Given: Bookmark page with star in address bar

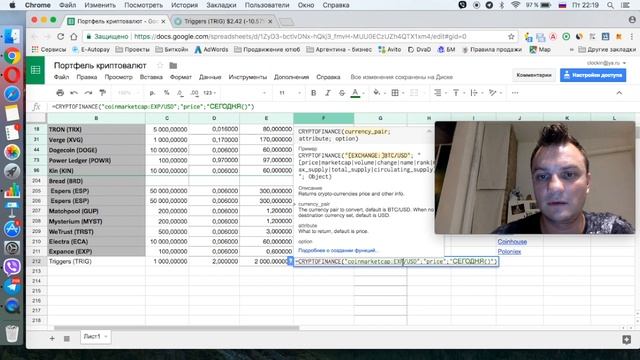Looking at the screenshot, I should pos(511,37).
